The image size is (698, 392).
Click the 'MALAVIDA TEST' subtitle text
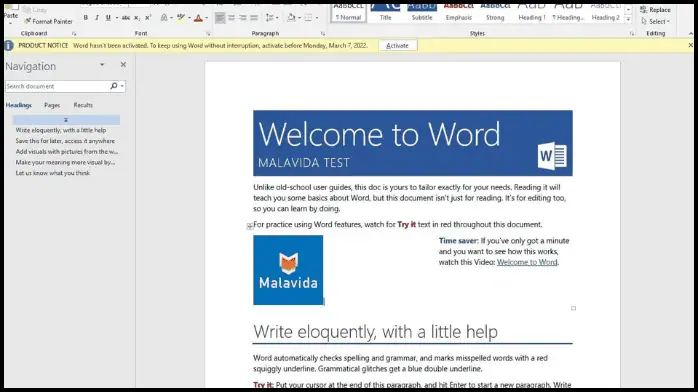pos(304,163)
